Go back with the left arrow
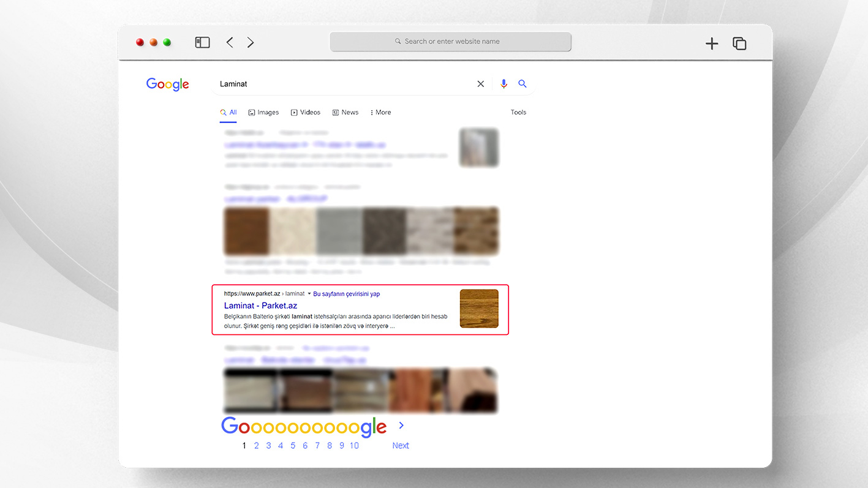 pyautogui.click(x=230, y=42)
